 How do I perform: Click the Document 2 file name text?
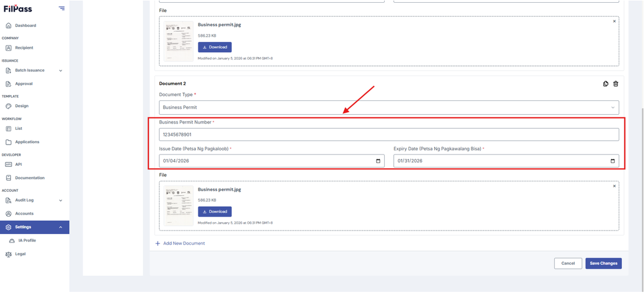pos(219,189)
